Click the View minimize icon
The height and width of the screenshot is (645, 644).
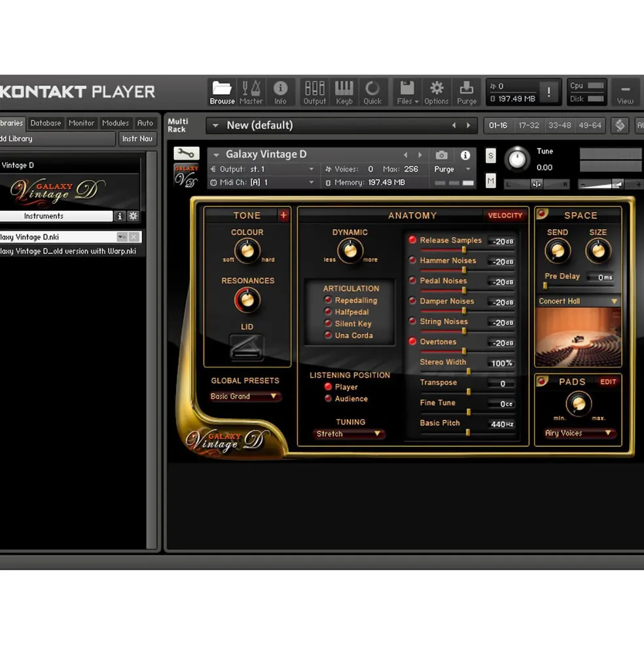[625, 94]
